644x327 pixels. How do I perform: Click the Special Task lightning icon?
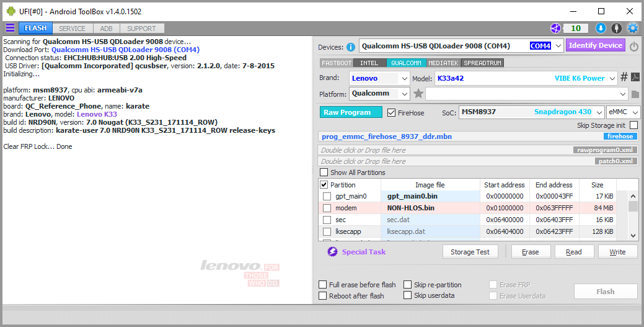(332, 252)
